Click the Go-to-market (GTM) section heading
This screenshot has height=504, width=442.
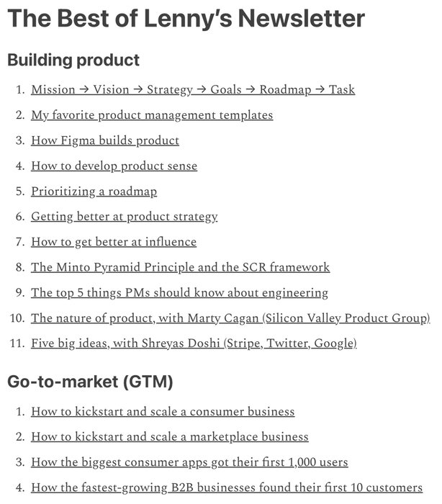pos(90,382)
